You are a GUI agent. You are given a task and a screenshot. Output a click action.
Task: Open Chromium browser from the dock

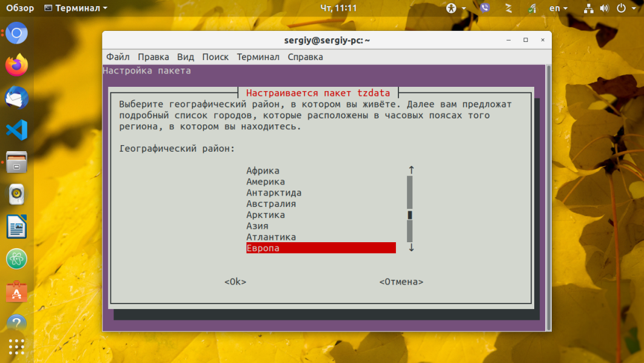coord(16,33)
